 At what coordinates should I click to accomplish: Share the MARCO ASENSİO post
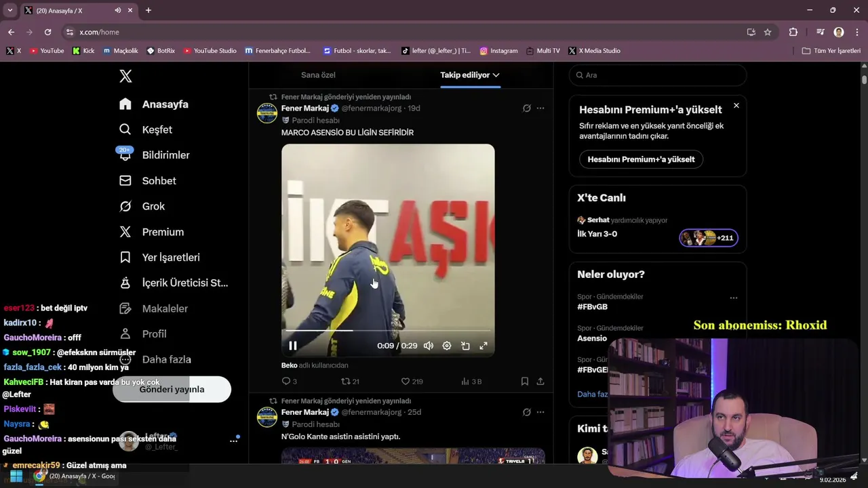tap(540, 382)
